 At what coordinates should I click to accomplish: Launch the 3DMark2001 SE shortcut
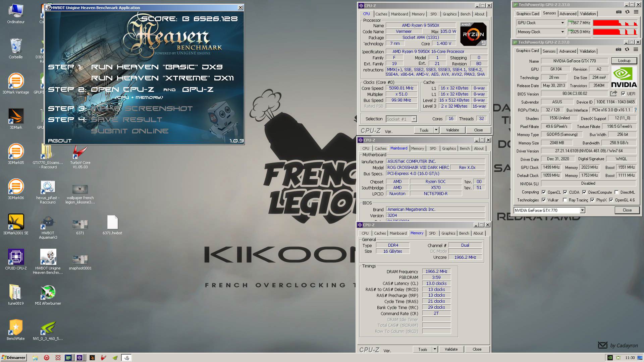tap(16, 225)
